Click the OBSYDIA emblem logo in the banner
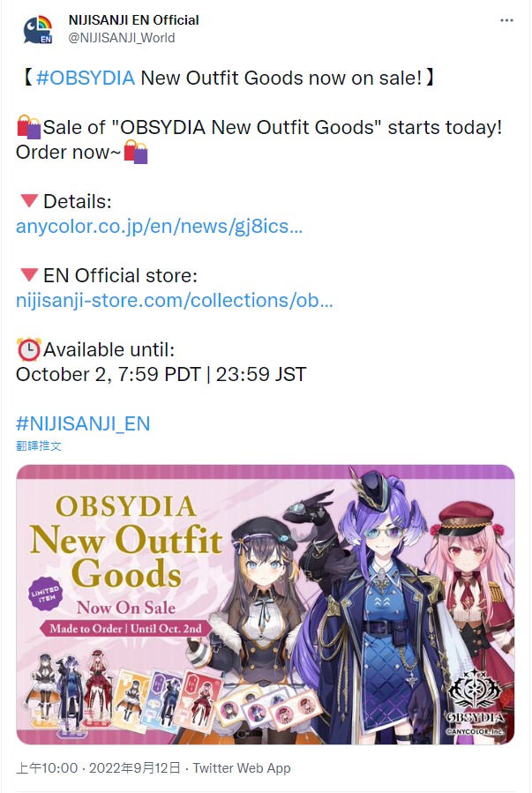Screen dimensions: 532x793 coord(476,701)
